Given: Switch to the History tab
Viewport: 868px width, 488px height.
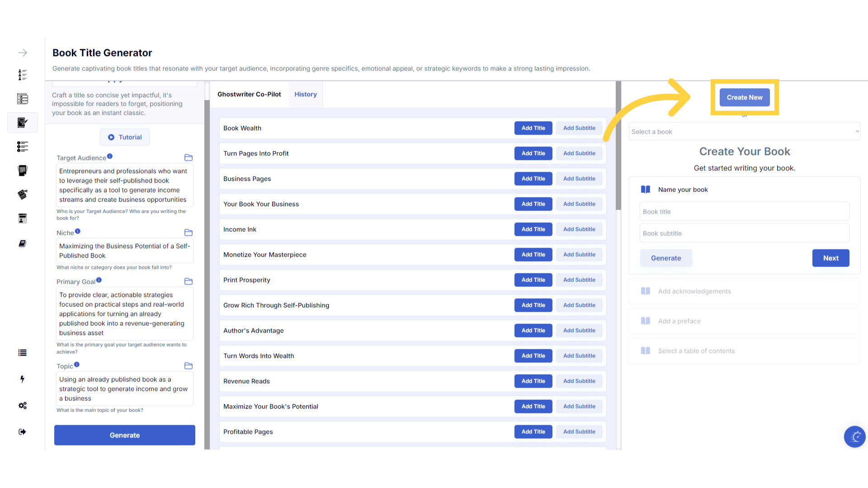Looking at the screenshot, I should (x=306, y=94).
